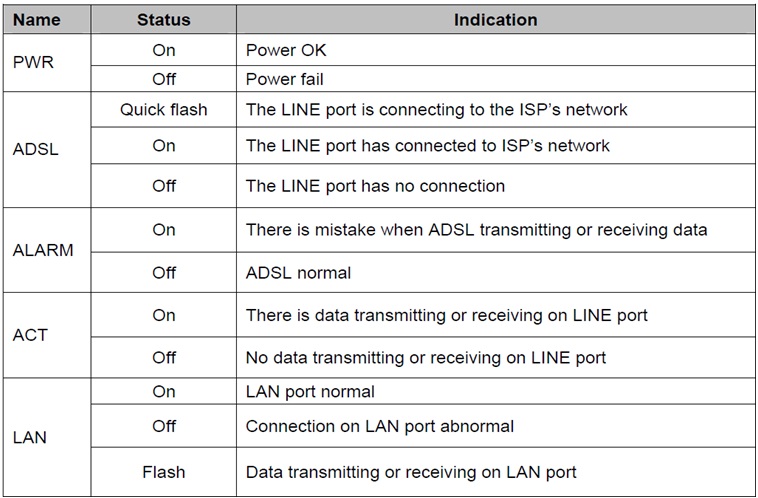Select "LINE port is connecting" indication text
The image size is (758, 498).
pyautogui.click(x=436, y=109)
